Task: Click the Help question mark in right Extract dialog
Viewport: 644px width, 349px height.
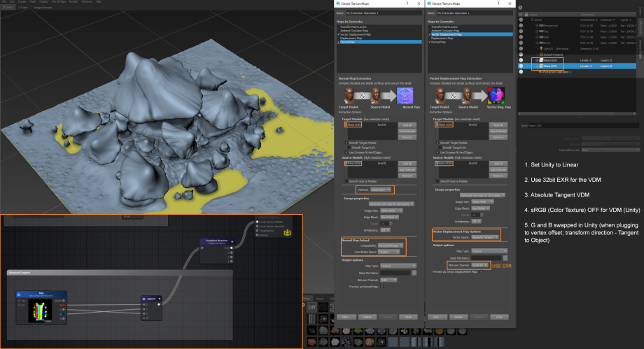Action: [498, 3]
